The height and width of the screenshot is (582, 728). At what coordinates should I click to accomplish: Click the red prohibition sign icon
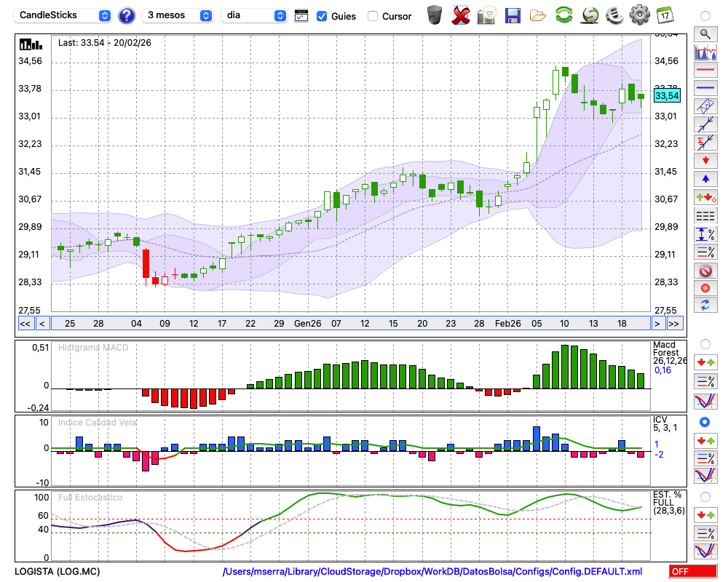pos(705,271)
